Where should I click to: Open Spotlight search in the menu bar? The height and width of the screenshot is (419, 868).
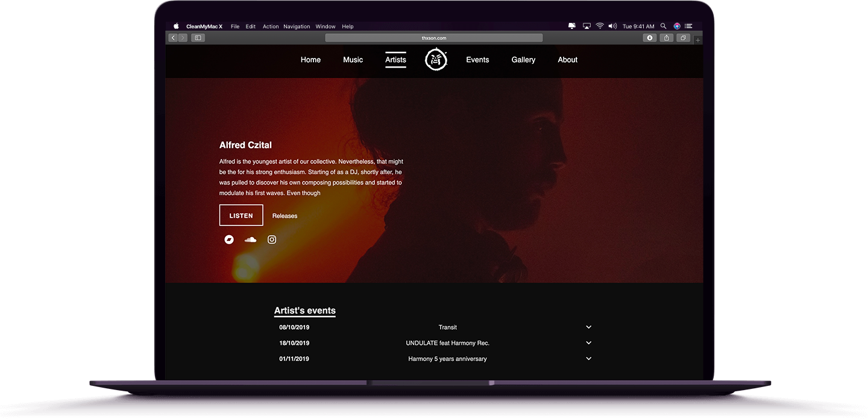click(663, 26)
